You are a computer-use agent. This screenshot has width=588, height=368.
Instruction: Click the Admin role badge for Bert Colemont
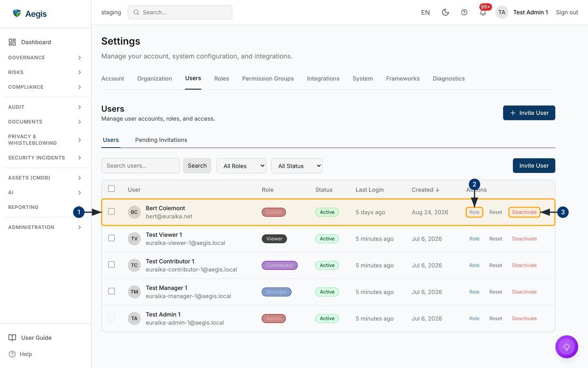click(274, 212)
